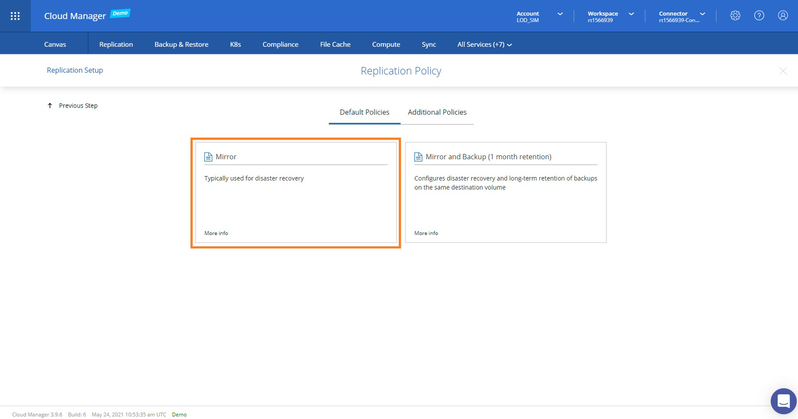Click More info on Mirror card

tap(216, 233)
